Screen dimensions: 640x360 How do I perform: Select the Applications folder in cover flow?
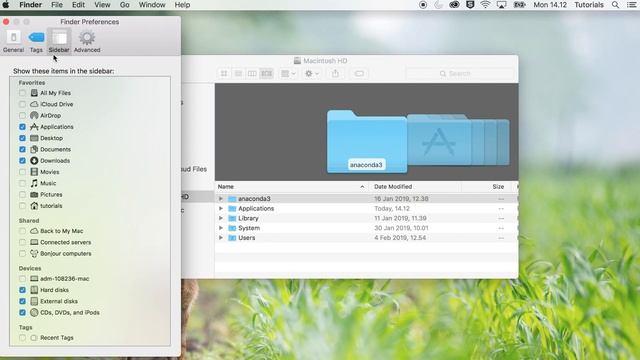point(439,140)
